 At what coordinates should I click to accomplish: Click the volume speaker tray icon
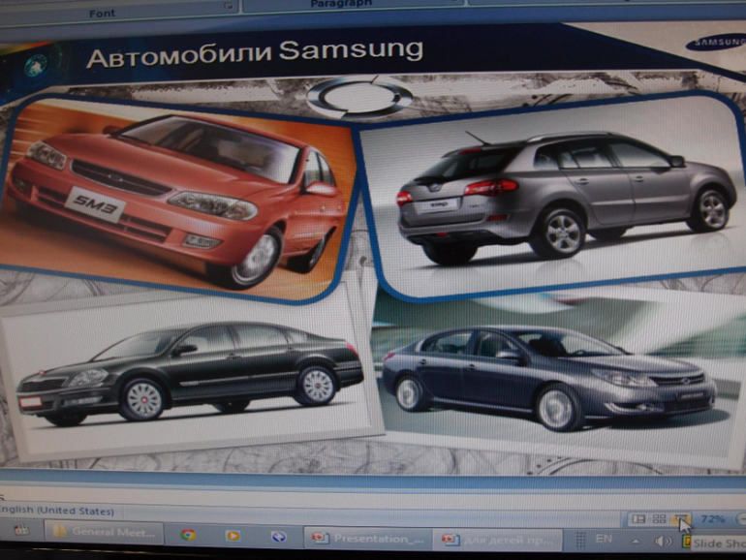664,539
